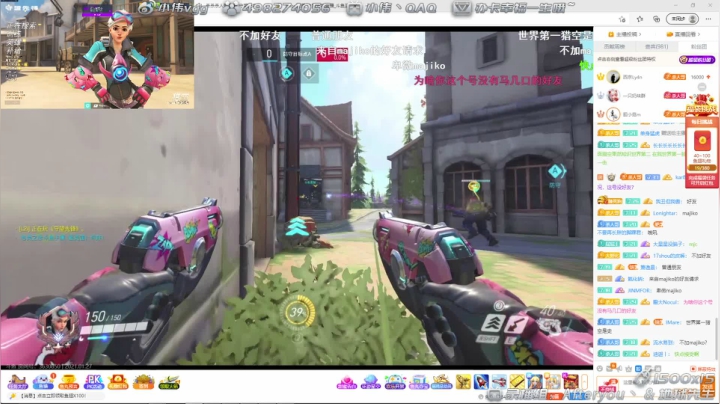Select the red treasure chest gift

(571, 382)
